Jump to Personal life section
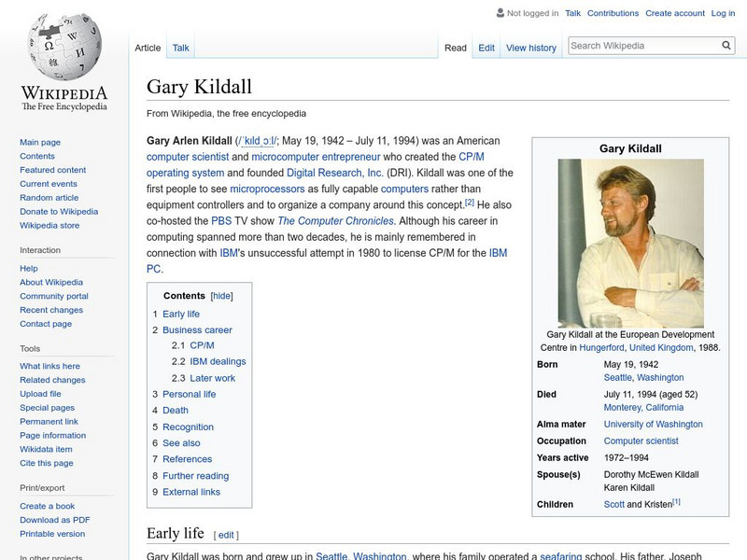This screenshot has width=747, height=560. [x=190, y=394]
